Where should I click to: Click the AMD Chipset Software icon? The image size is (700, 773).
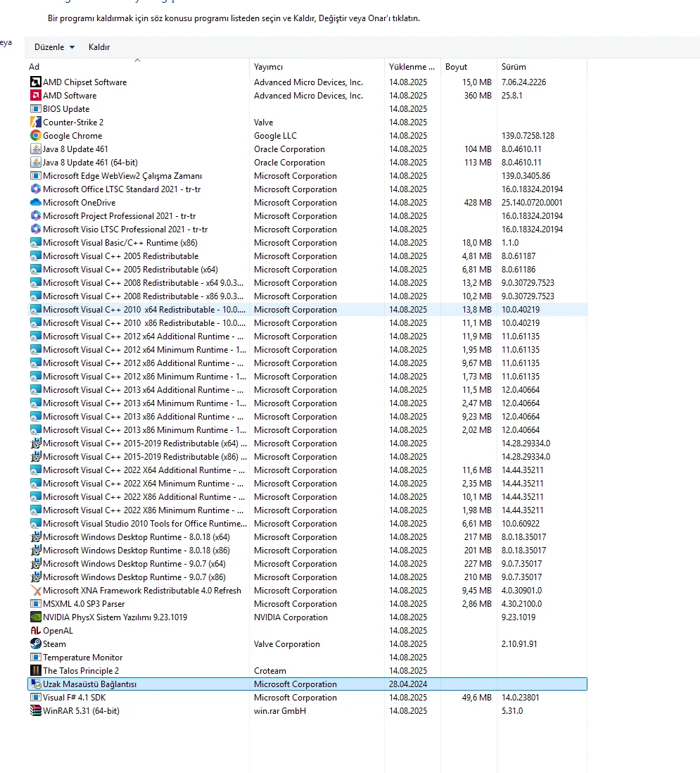pyautogui.click(x=35, y=82)
